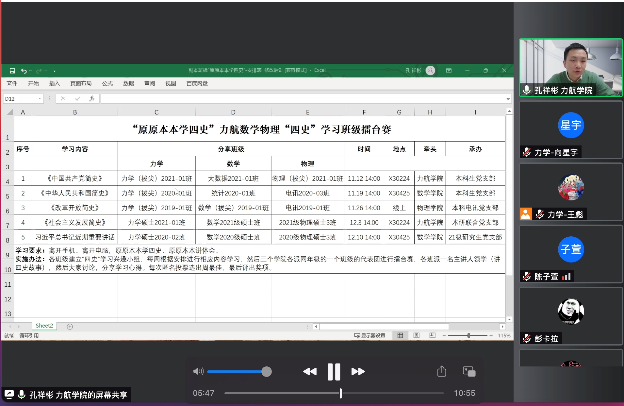Click the share icon in player

[441, 371]
